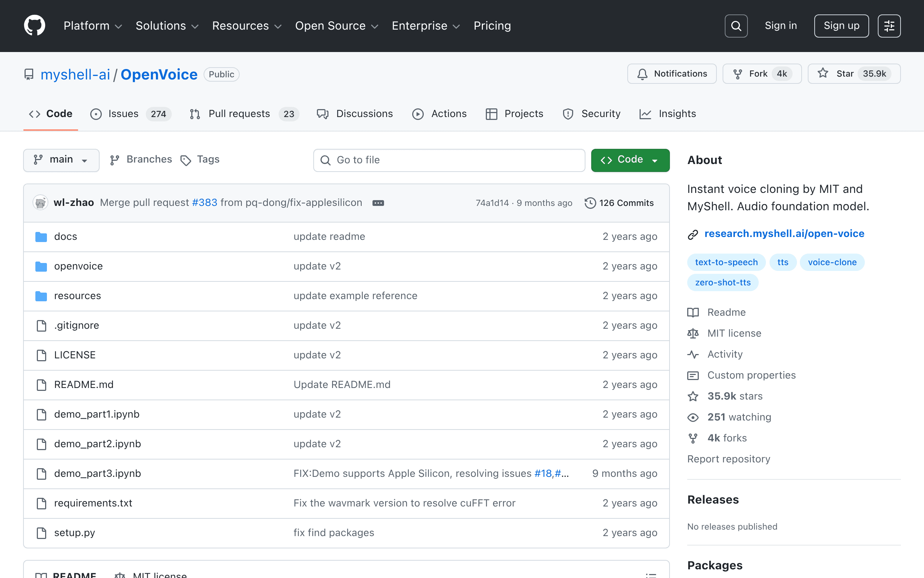The height and width of the screenshot is (578, 924).
Task: View 35.9k stars stargazers
Action: coord(725,396)
